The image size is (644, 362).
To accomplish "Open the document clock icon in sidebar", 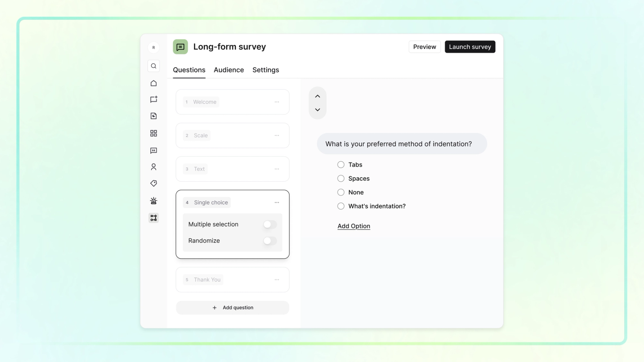I will 153,116.
